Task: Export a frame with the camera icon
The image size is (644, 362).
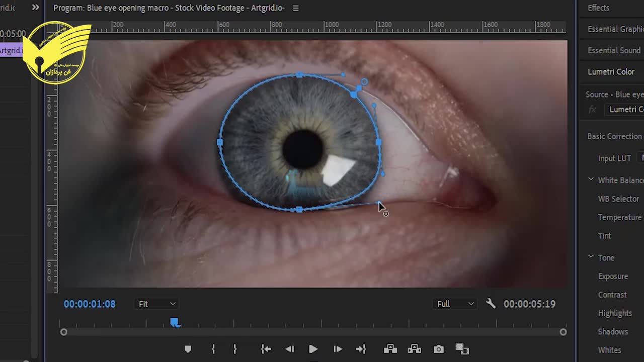Action: tap(439, 349)
